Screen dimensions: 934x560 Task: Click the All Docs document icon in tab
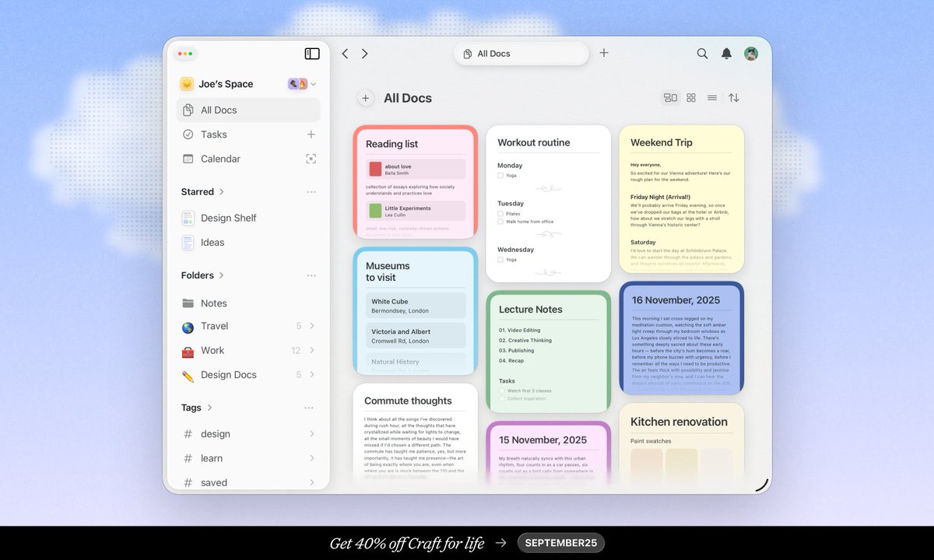click(468, 54)
